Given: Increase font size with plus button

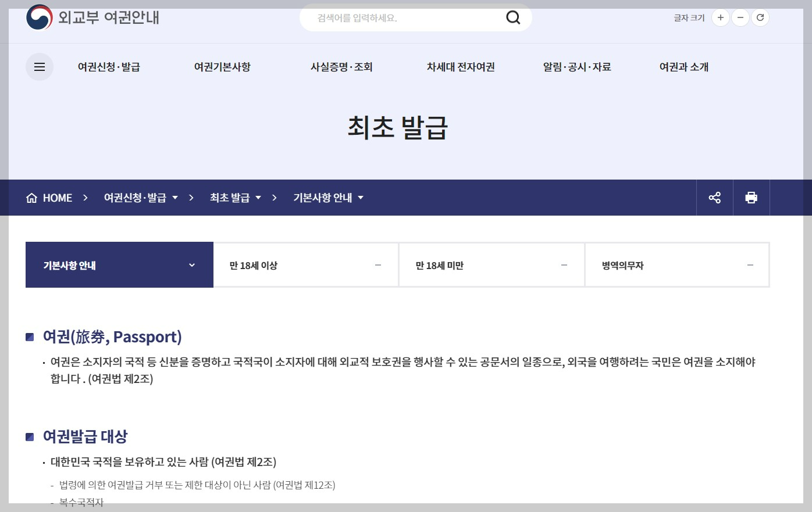Looking at the screenshot, I should coord(720,17).
